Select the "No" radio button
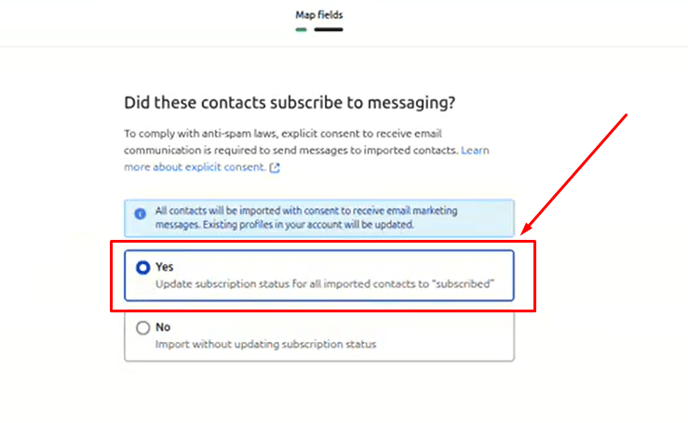 143,327
